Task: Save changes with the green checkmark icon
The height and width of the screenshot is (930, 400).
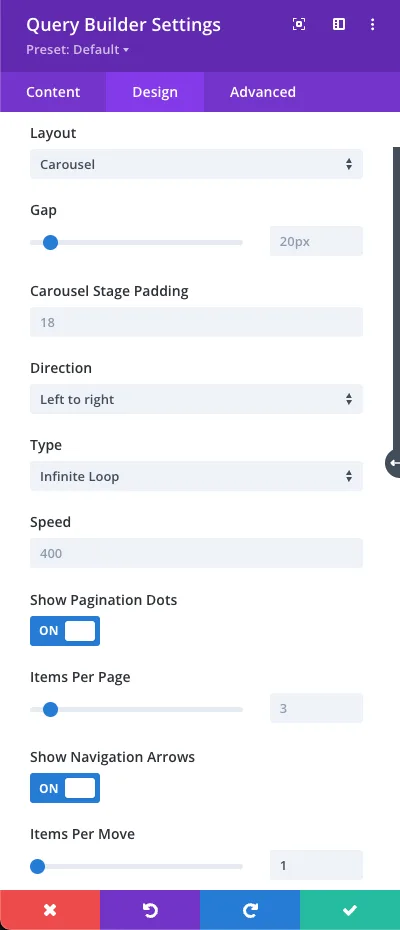Action: point(350,910)
